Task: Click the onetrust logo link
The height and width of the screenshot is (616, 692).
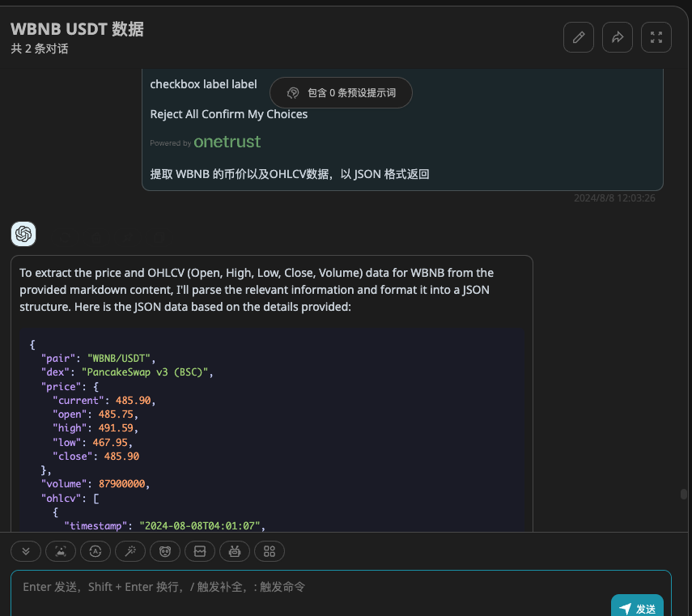Action: [227, 142]
